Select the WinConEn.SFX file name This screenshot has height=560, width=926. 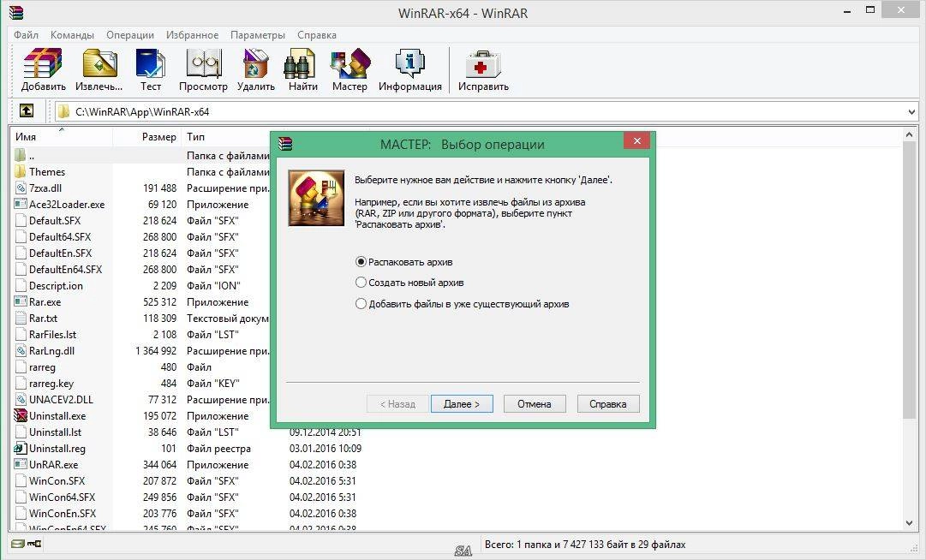click(63, 514)
